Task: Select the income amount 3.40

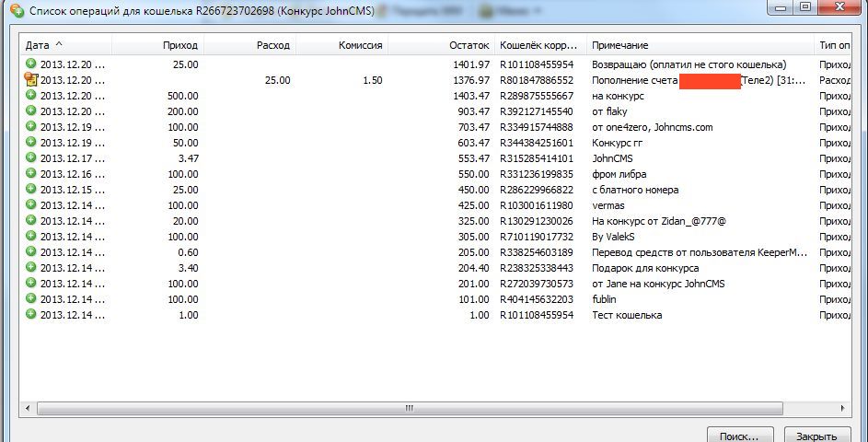Action: pos(188,268)
